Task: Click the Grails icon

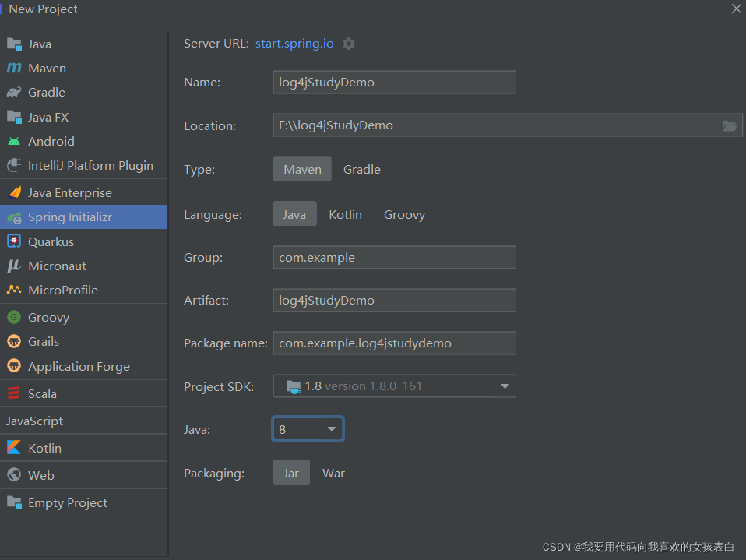Action: 14,341
